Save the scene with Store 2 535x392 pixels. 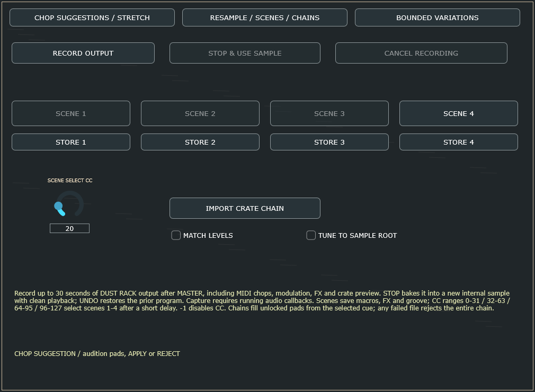[200, 142]
